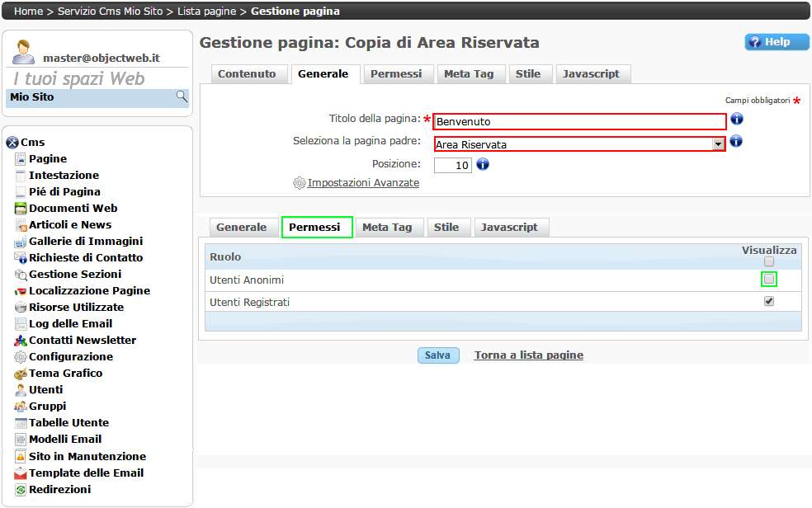Click the Titolo della pagina text field
The width and height of the screenshot is (812, 508).
[x=579, y=121]
